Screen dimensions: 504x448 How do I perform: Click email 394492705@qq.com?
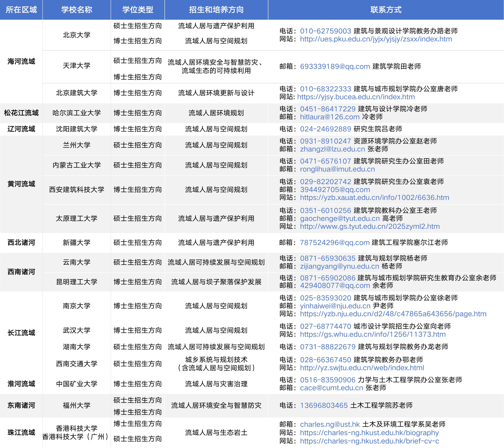[335, 189]
